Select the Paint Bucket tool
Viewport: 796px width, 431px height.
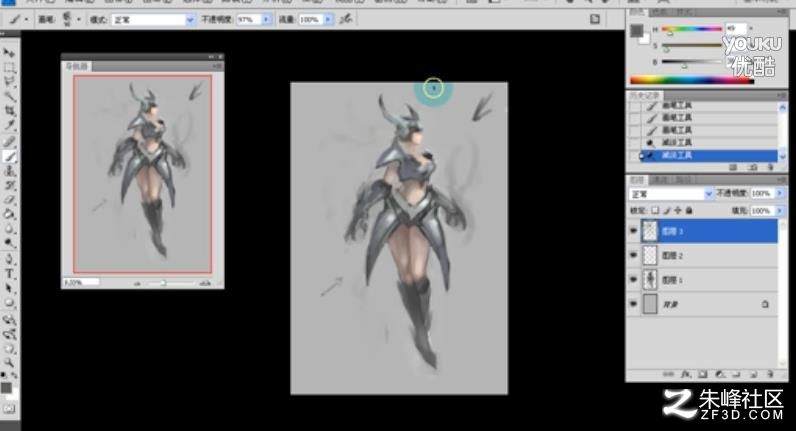tap(9, 214)
